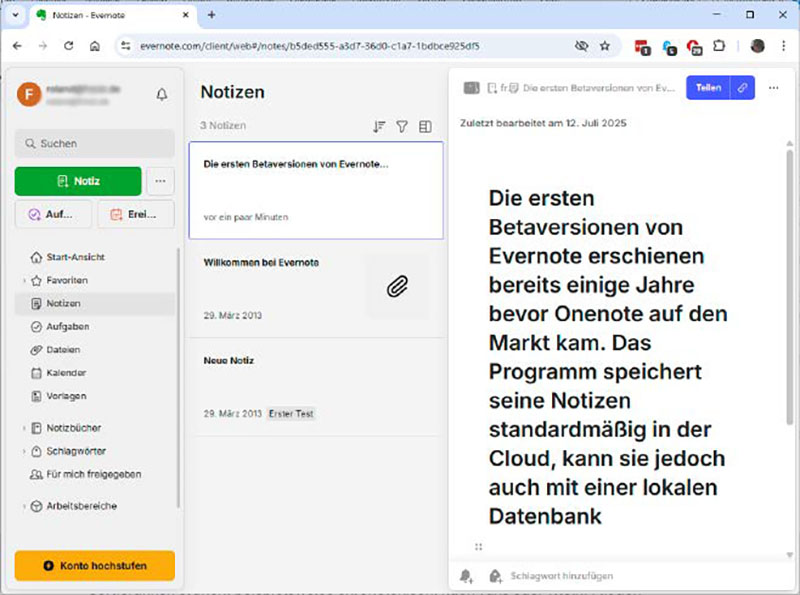Add a reminder with the bell icon
Screen dimensions: 800x595
tap(465, 575)
